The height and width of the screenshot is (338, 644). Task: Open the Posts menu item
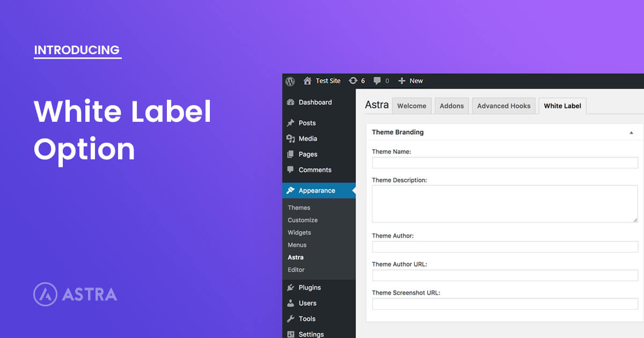pos(307,123)
